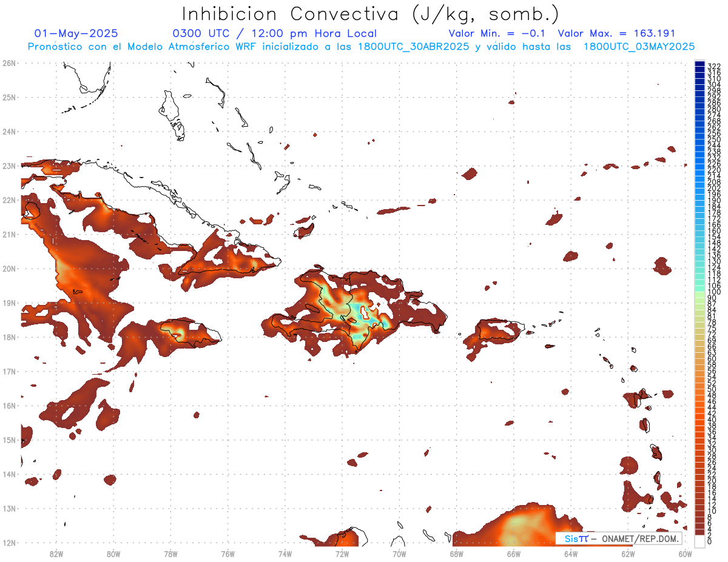Viewport: 728px width, 562px height.
Task: Click the '322' colorbar label
Action: point(714,66)
